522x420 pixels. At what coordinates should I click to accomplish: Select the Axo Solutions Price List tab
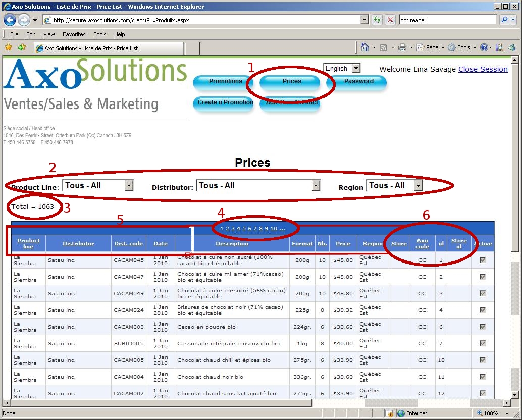(x=109, y=48)
